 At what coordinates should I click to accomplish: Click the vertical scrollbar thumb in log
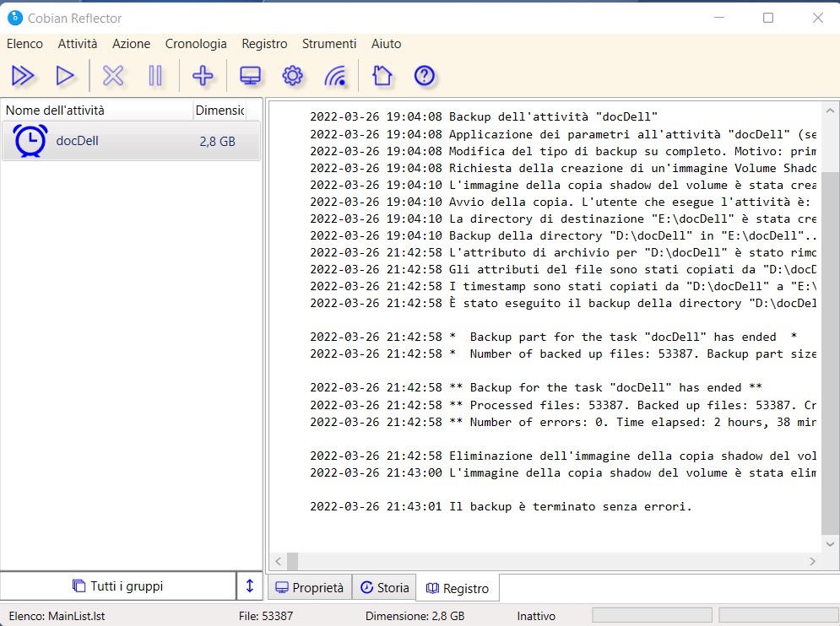(830, 353)
